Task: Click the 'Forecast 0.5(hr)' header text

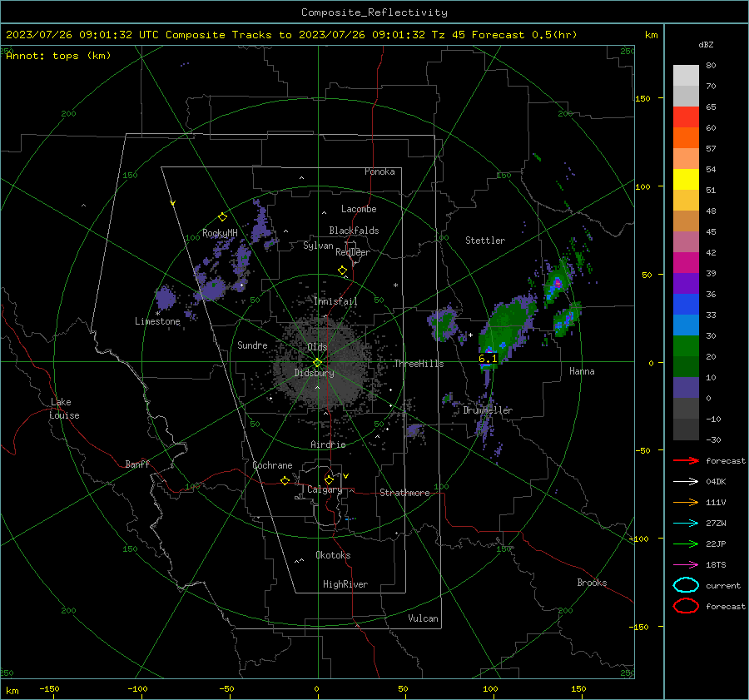Action: click(524, 35)
